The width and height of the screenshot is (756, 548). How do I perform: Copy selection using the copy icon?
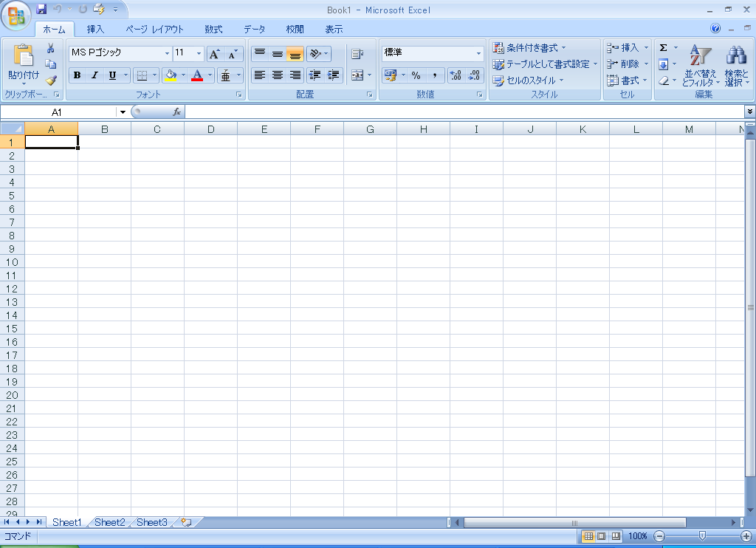click(x=51, y=64)
